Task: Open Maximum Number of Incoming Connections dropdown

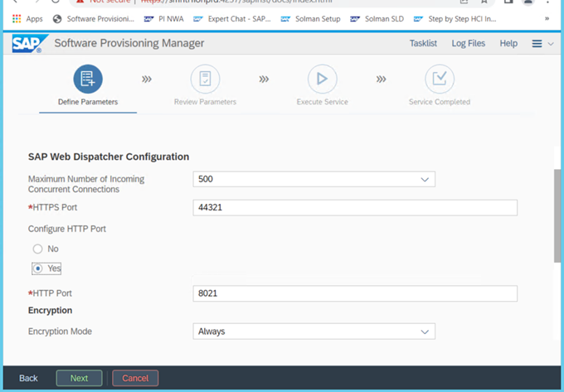Action: [x=314, y=179]
